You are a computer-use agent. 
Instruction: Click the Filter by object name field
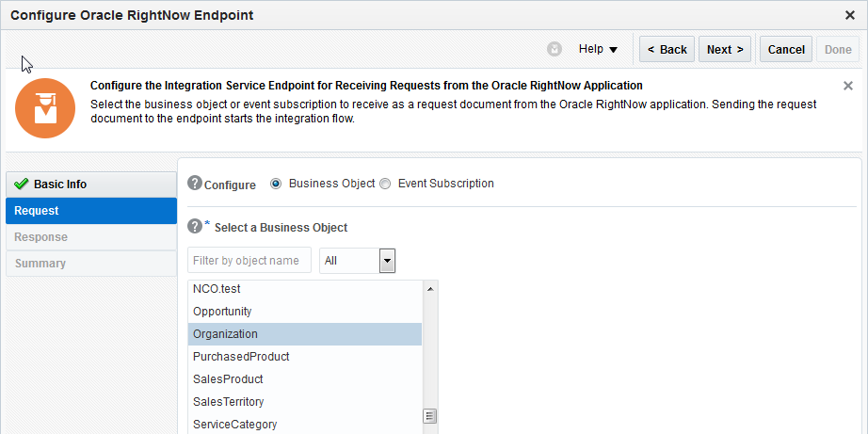tap(249, 260)
